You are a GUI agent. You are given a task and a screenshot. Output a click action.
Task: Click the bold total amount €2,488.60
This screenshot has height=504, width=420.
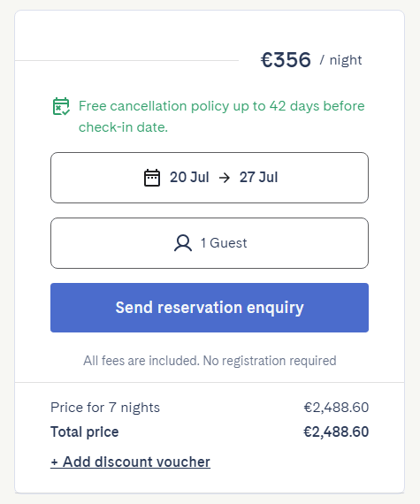(336, 432)
